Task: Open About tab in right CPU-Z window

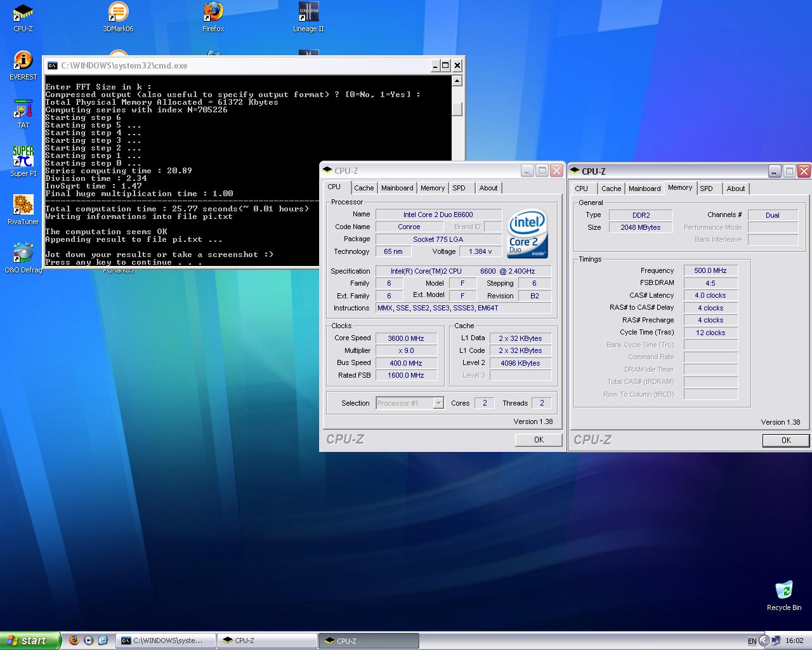Action: coord(736,189)
